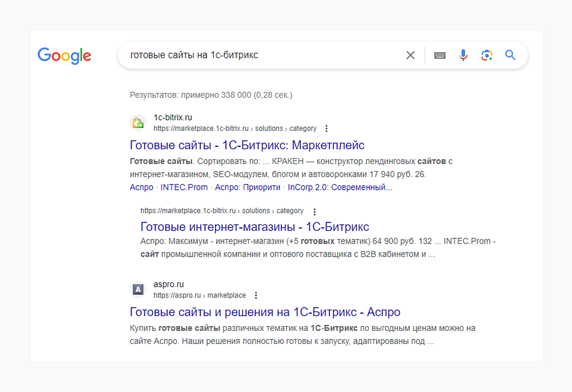Viewport: 572px width, 392px height.
Task: Click the category breadcrumb of the second result
Action: (x=289, y=211)
